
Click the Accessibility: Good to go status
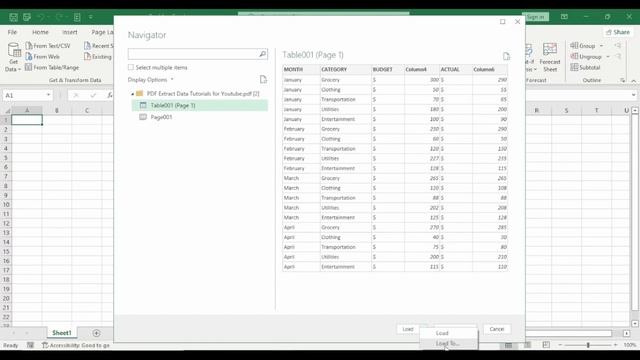pyautogui.click(x=76, y=345)
